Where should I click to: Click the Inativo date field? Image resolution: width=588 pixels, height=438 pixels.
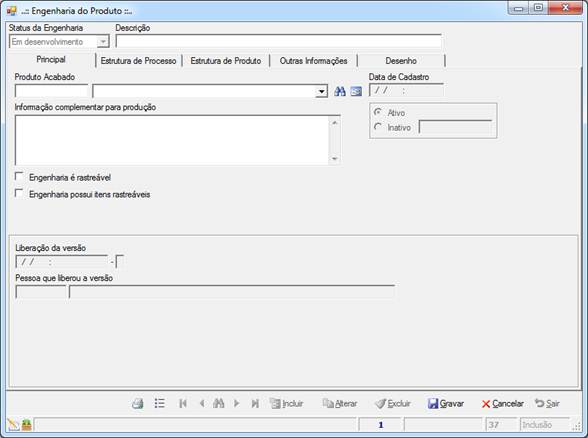coord(455,127)
